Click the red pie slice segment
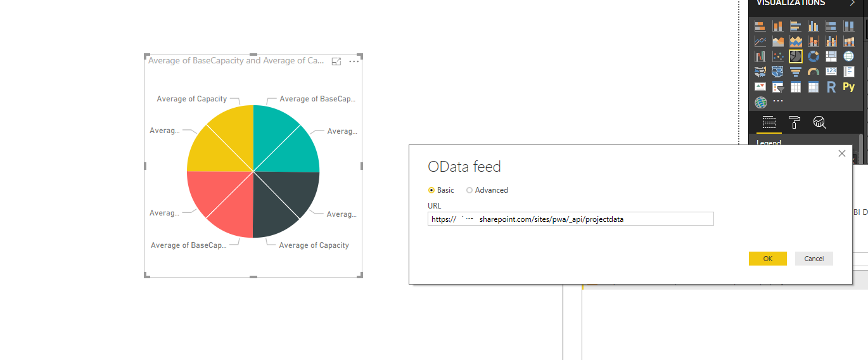This screenshot has height=360, width=868. (x=223, y=202)
